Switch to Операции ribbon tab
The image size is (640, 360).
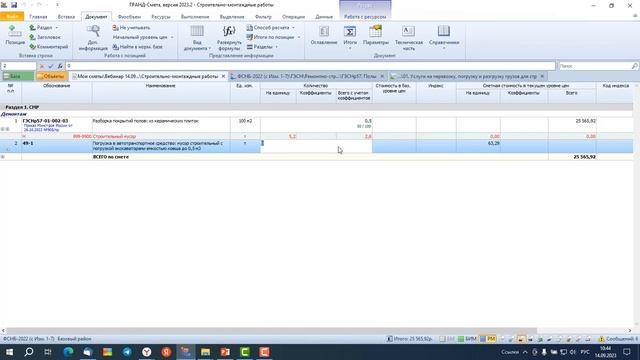[293, 17]
